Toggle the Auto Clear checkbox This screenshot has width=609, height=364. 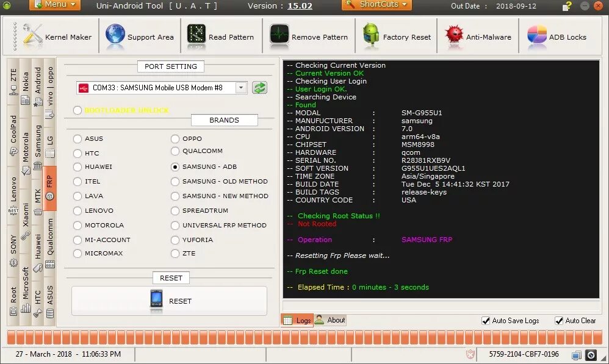[559, 321]
